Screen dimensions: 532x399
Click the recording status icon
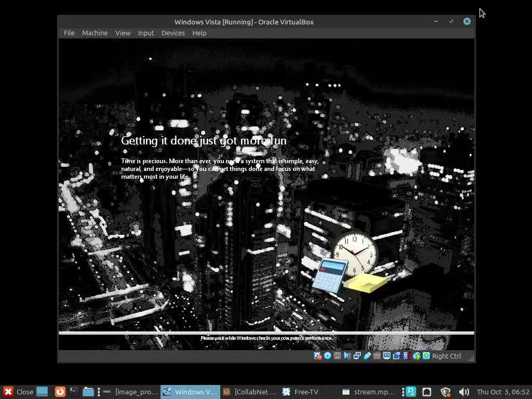[x=396, y=355]
